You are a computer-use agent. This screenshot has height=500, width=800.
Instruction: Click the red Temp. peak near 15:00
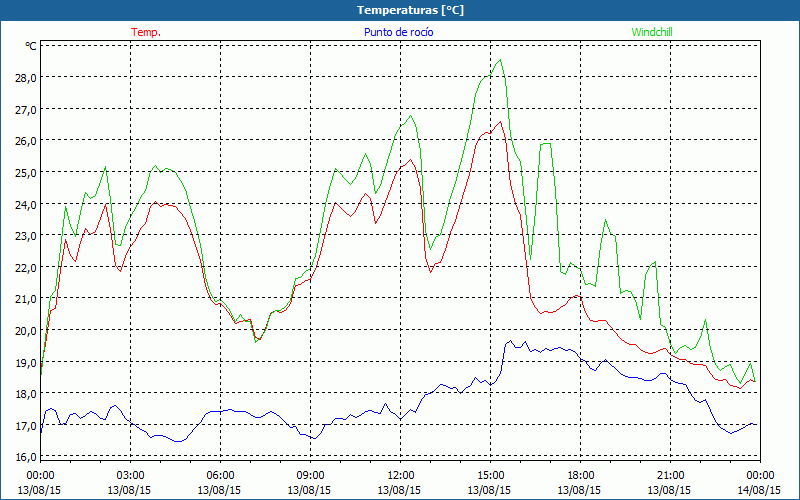pyautogui.click(x=500, y=121)
